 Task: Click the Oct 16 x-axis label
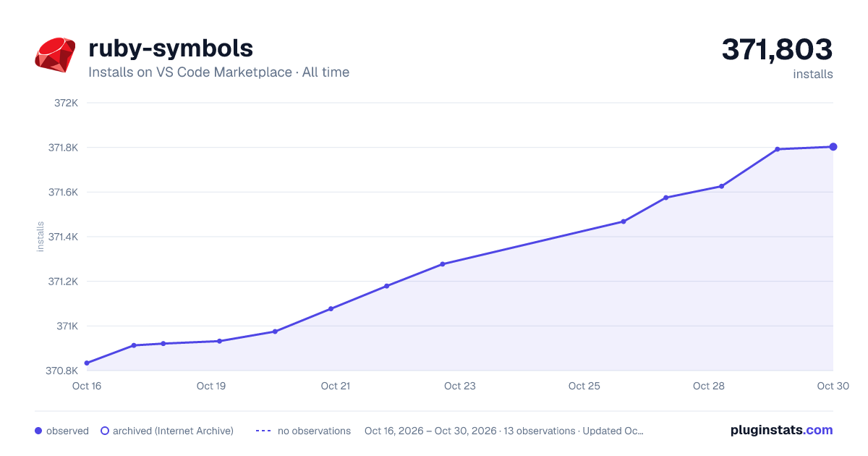87,386
